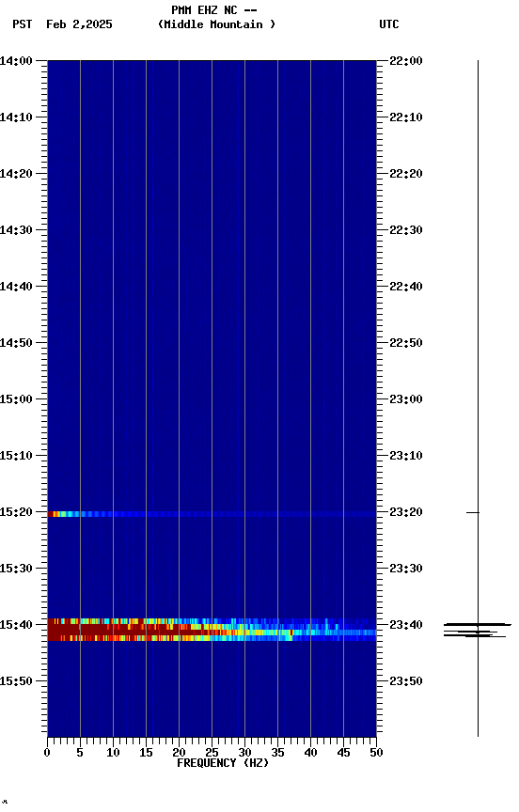Click the 35 Hz frequency axis label

click(277, 753)
